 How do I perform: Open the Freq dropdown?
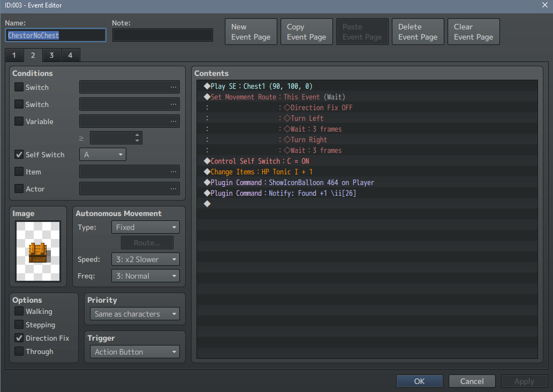click(146, 276)
